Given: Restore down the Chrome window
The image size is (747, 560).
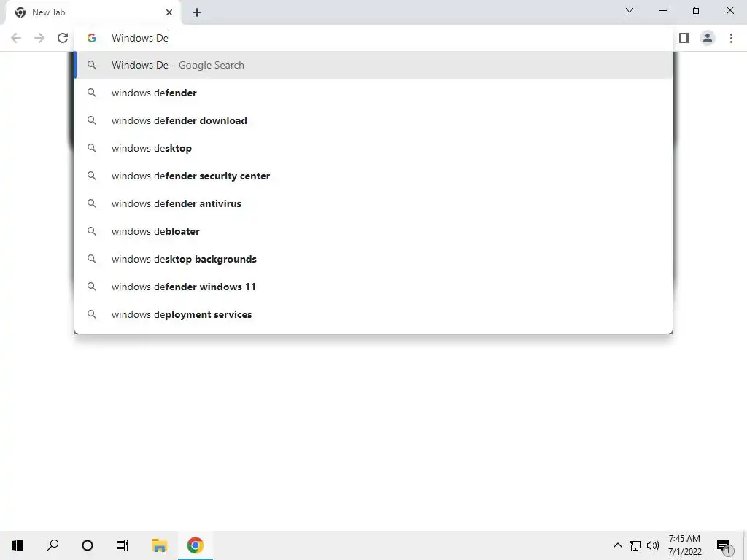Looking at the screenshot, I should click(697, 10).
